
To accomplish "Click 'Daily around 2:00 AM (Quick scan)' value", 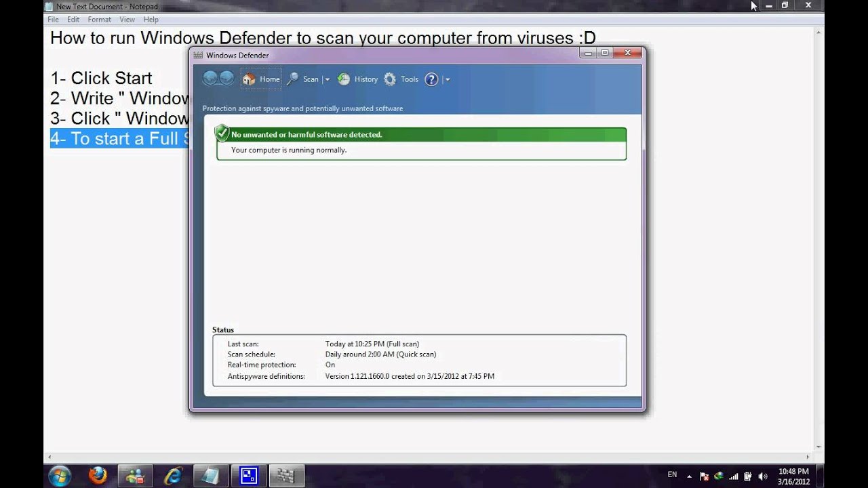I will [380, 354].
